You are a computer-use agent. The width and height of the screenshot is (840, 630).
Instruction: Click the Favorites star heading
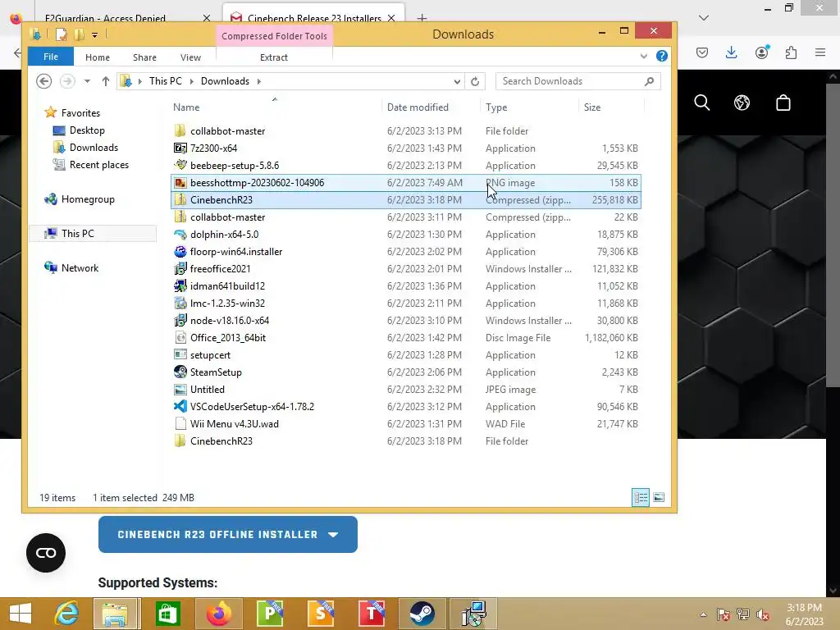(72, 112)
